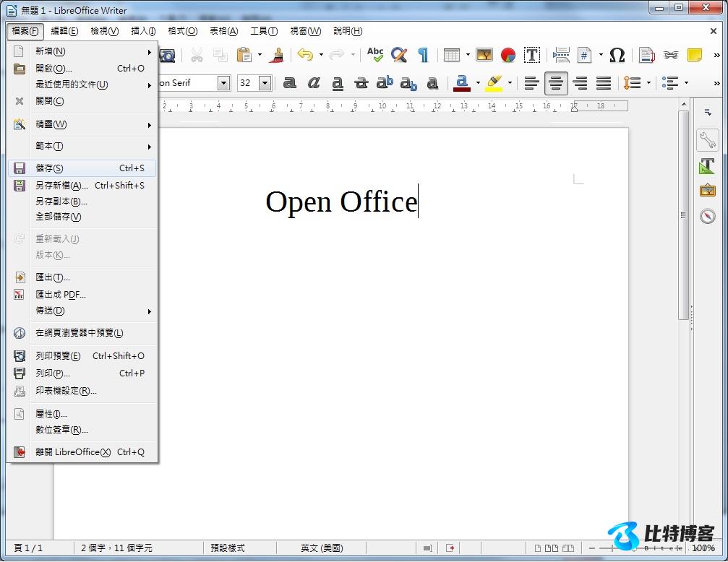The image size is (728, 562).
Task: Toggle strikethrough text formatting
Action: tap(361, 83)
